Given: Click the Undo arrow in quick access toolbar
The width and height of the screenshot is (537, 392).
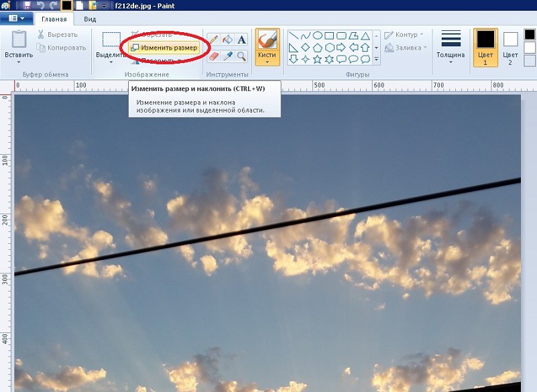Looking at the screenshot, I should tap(40, 5).
